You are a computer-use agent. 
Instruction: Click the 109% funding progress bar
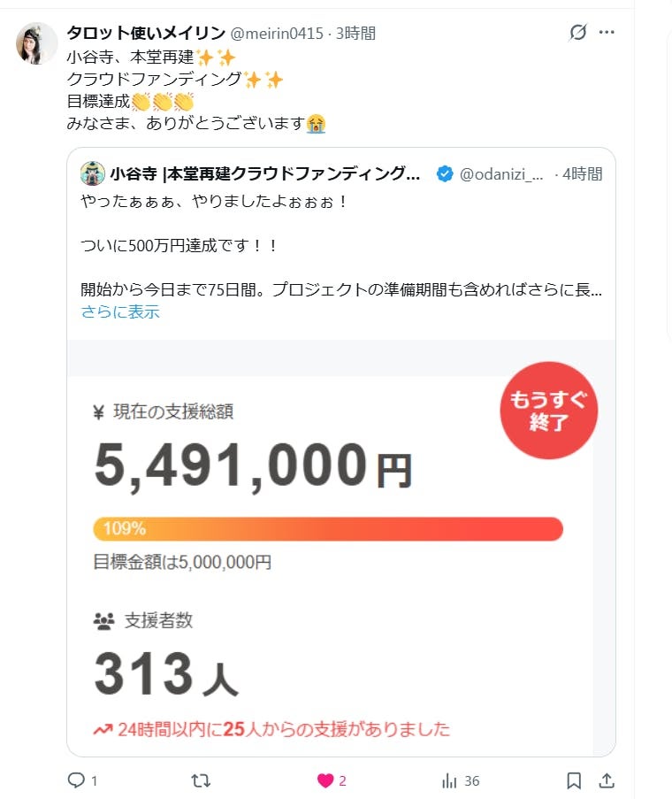327,529
